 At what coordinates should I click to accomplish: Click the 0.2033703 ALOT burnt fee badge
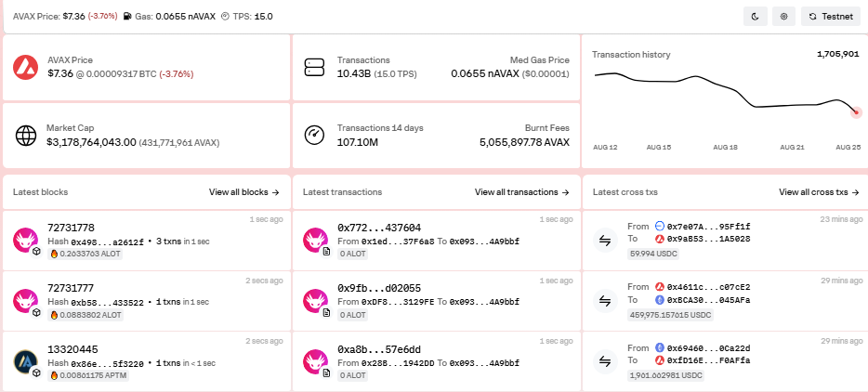85,254
